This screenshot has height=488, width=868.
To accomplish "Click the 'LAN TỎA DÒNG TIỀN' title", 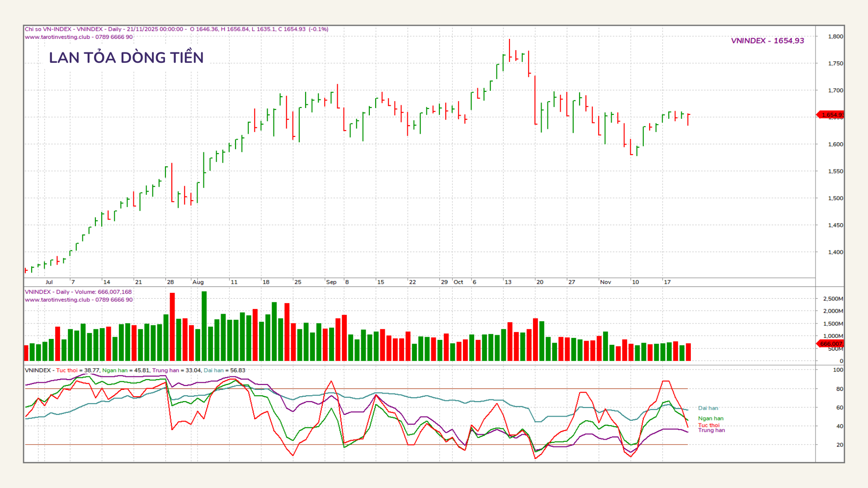I will [x=126, y=58].
